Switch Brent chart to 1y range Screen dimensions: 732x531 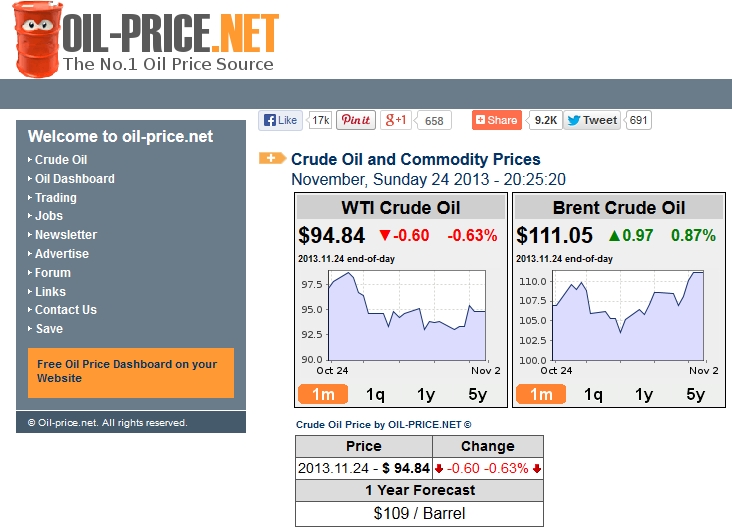tap(644, 394)
